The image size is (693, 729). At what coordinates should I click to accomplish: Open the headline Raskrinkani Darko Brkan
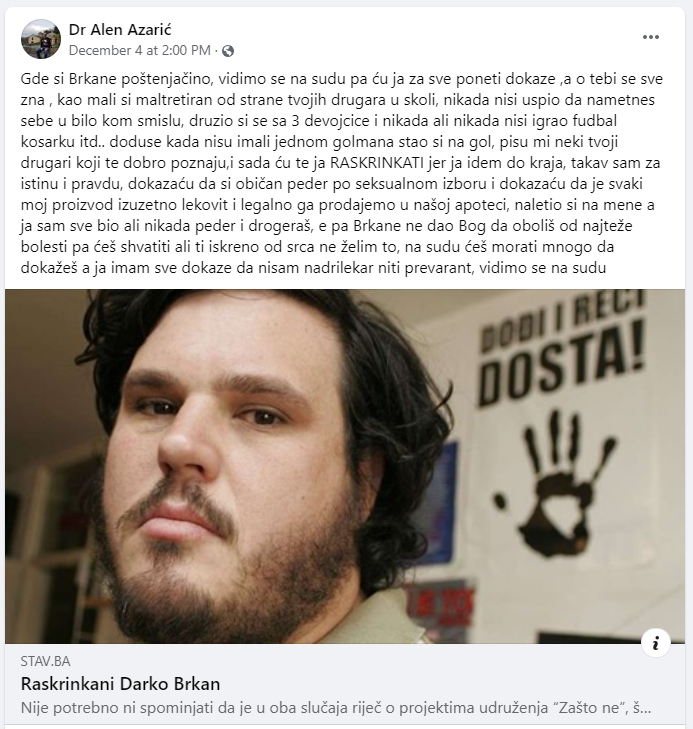pyautogui.click(x=120, y=684)
